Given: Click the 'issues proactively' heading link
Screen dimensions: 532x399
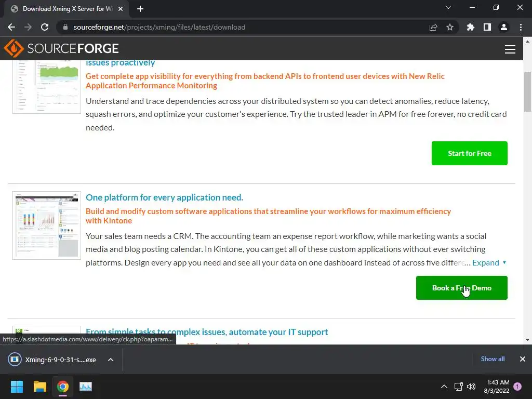Looking at the screenshot, I should coord(120,63).
